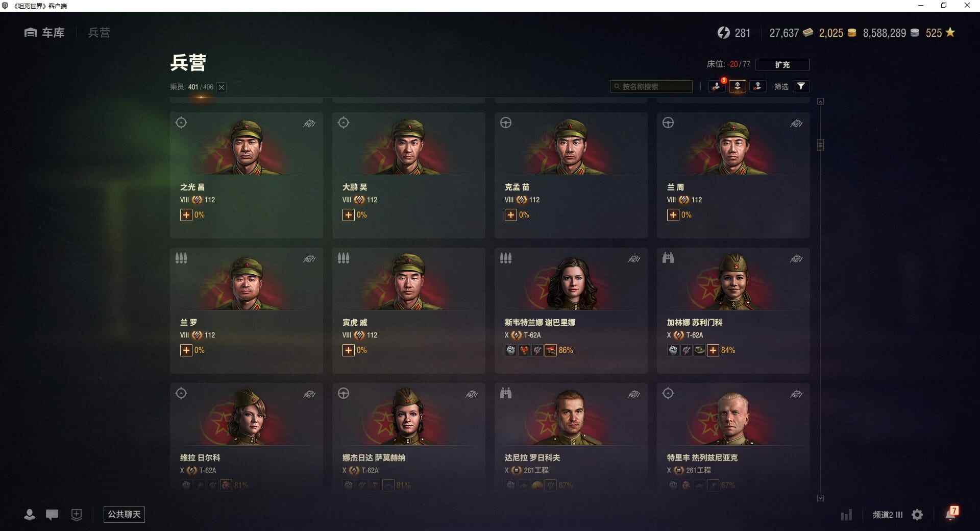980x531 pixels.
Task: Click the 按名称搜索 search field
Action: tap(651, 86)
